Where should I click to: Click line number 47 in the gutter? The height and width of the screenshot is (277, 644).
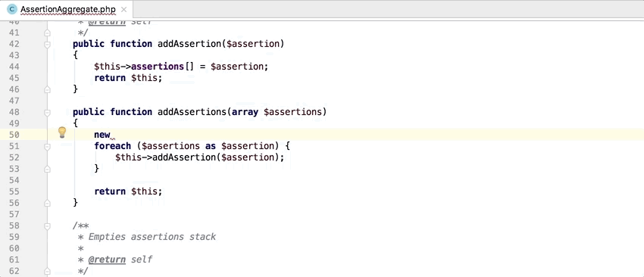click(x=14, y=101)
